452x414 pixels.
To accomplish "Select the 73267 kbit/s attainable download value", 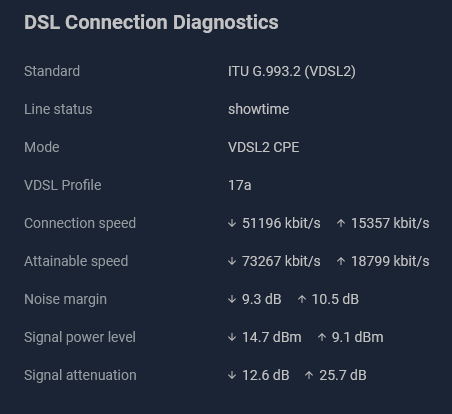I will point(281,261).
